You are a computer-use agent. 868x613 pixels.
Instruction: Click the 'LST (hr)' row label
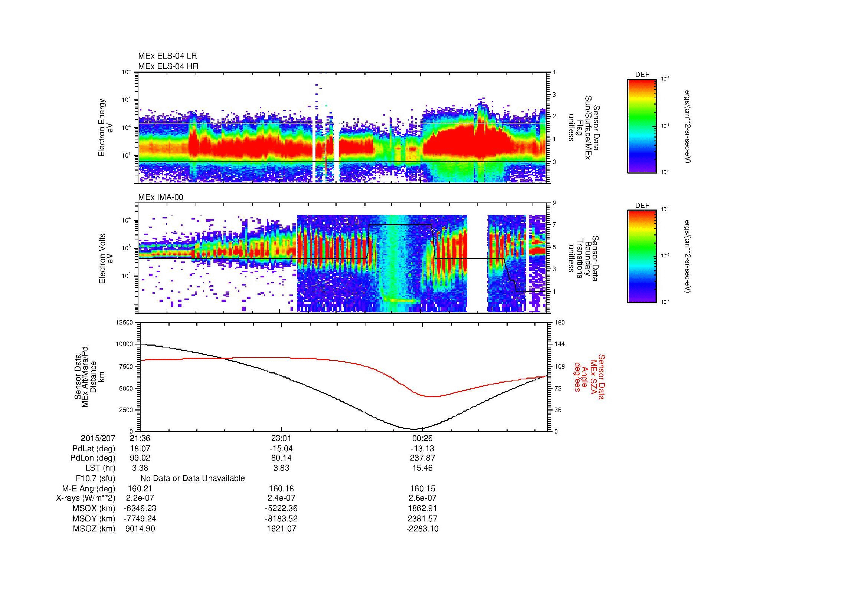click(x=100, y=468)
